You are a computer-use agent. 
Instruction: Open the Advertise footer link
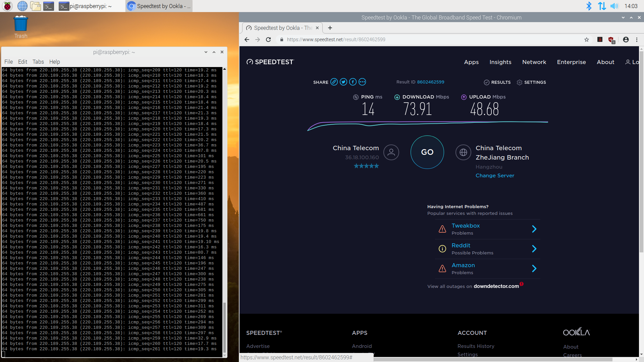coord(258,346)
